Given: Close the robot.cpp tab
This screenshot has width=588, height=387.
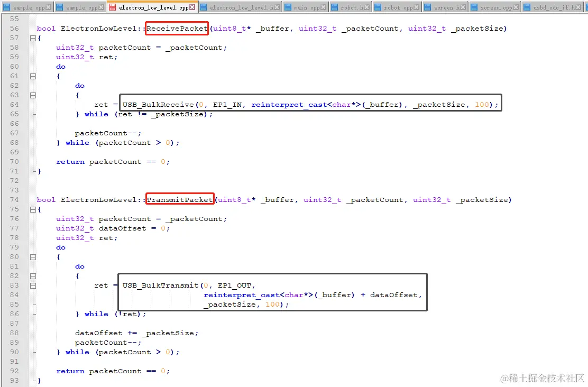Looking at the screenshot, I should point(416,7).
